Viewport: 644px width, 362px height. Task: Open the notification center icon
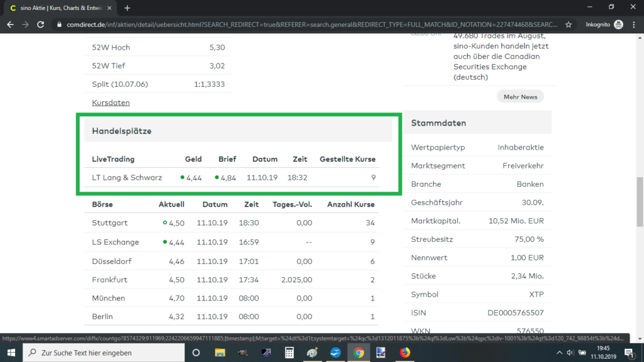pos(629,353)
